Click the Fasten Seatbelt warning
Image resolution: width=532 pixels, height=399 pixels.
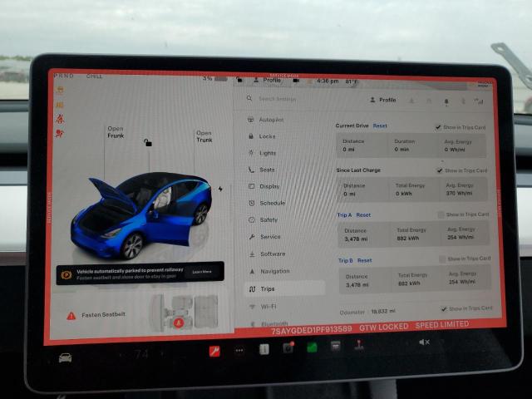coord(96,315)
